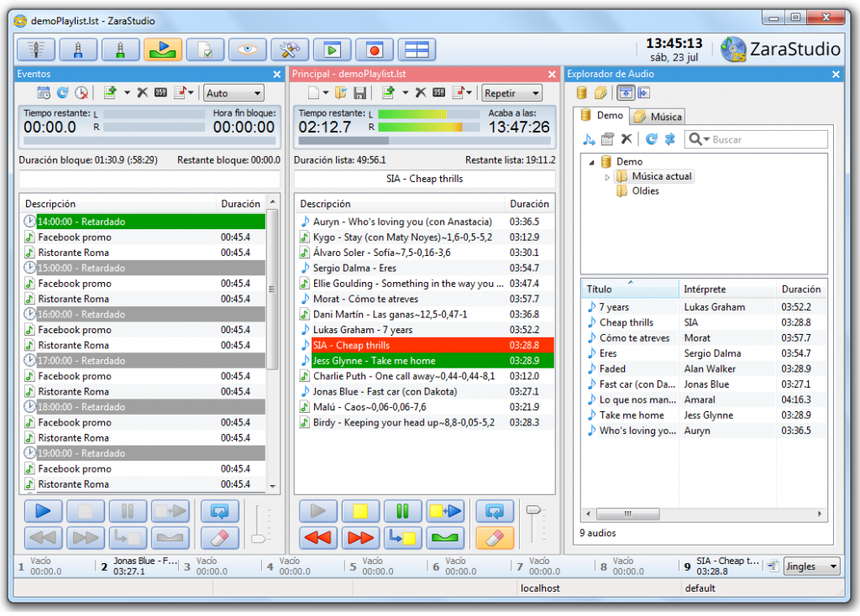Click the eye preview icon on main toolbar
The height and width of the screenshot is (616, 860).
click(247, 49)
